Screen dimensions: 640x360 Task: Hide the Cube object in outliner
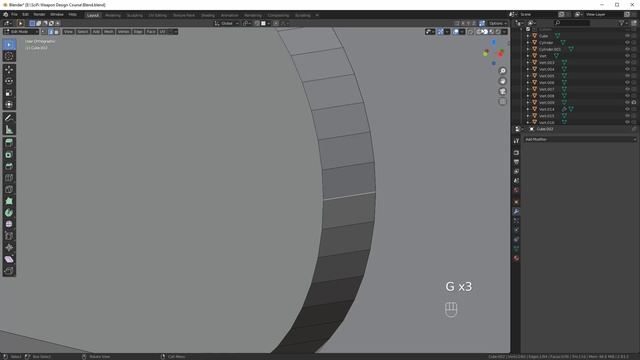627,36
